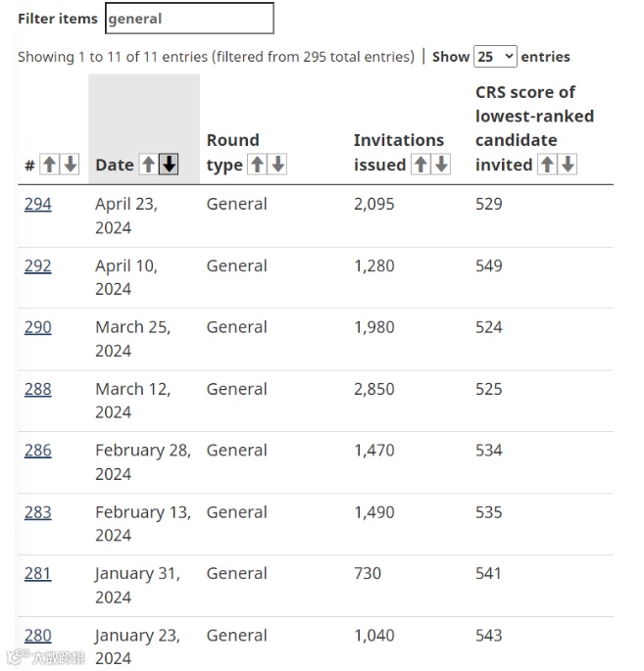Sort CRS score descending arrow
The height and width of the screenshot is (671, 644).
568,165
